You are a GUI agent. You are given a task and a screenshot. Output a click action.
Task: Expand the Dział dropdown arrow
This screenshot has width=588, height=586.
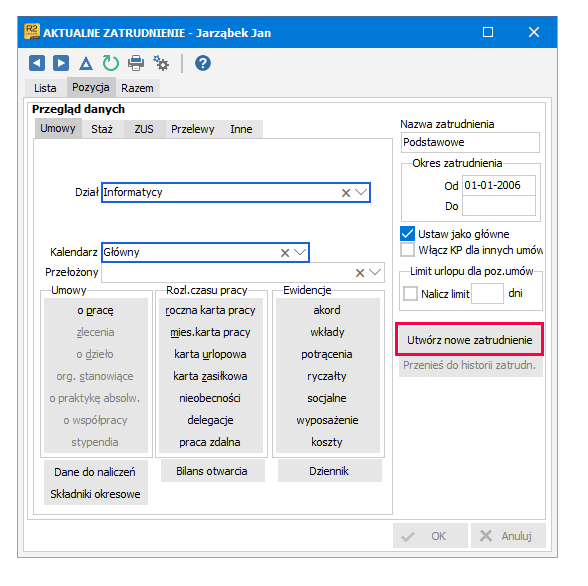click(361, 192)
